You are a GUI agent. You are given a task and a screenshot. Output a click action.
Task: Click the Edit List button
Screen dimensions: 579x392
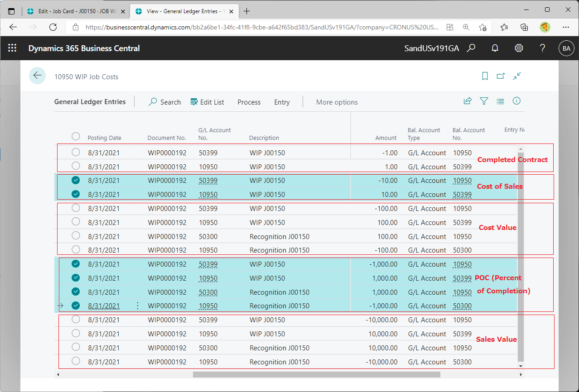pyautogui.click(x=207, y=102)
